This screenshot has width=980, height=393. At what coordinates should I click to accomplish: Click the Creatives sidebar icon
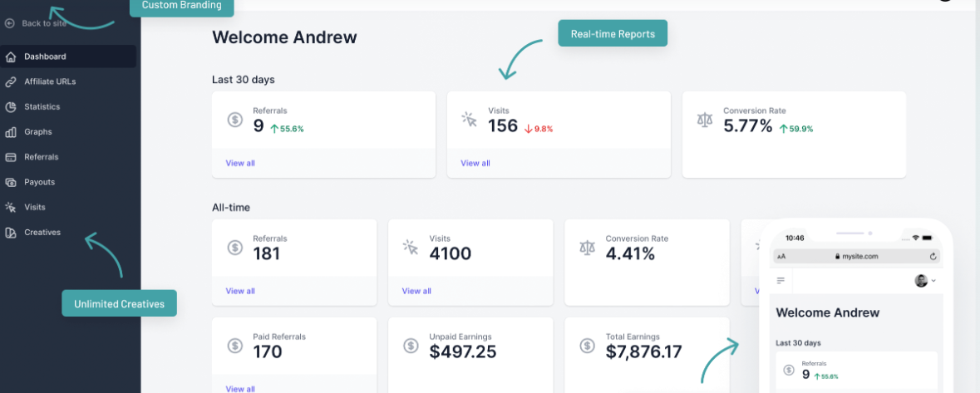click(11, 233)
